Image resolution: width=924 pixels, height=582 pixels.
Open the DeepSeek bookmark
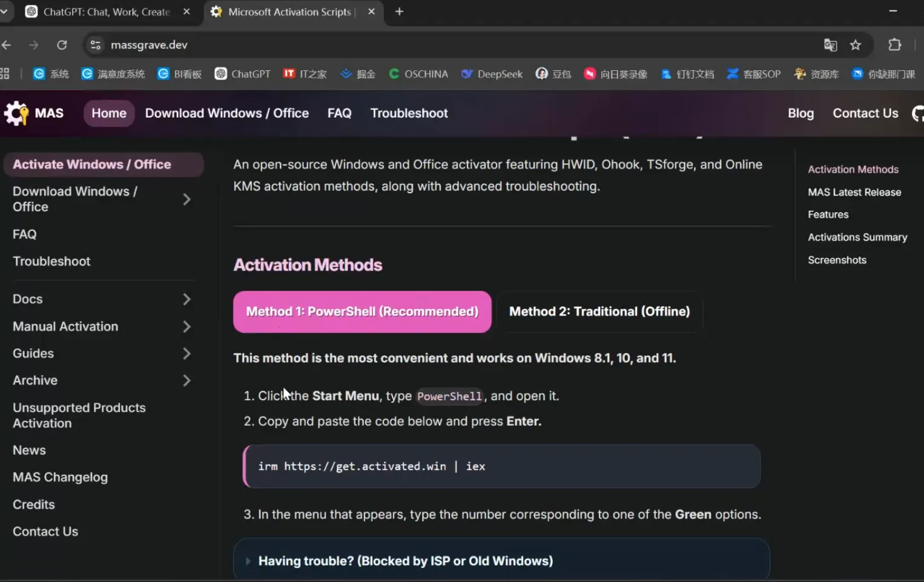point(492,74)
